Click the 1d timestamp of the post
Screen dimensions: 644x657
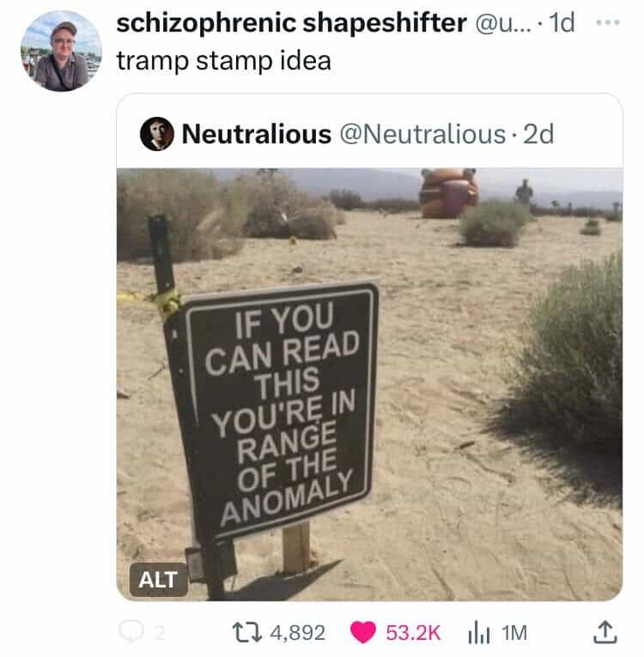point(562,22)
